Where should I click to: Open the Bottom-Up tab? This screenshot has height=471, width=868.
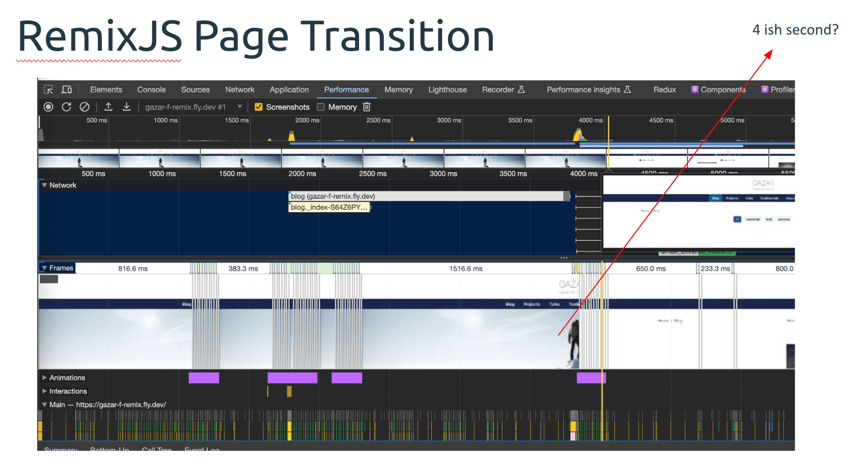pyautogui.click(x=110, y=449)
